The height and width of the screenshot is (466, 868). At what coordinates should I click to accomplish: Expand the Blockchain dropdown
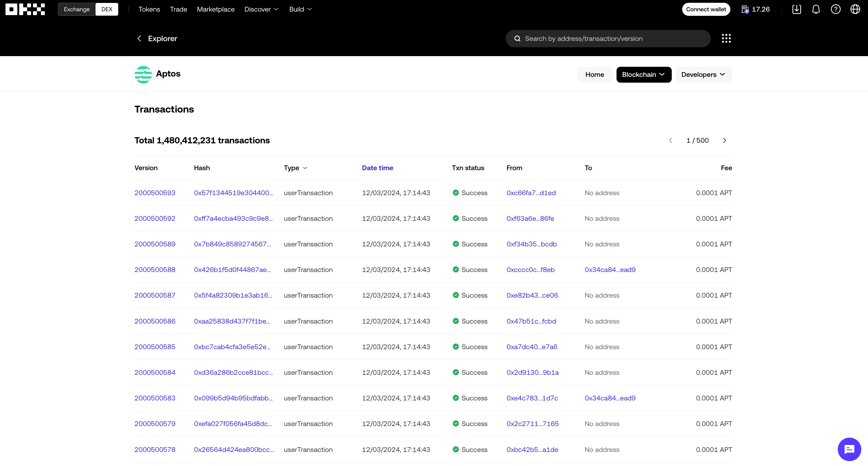644,74
